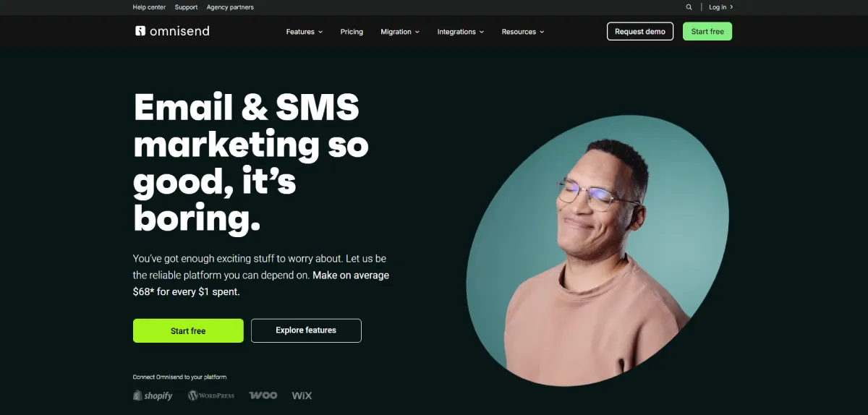868x415 pixels.
Task: Open the Pricing page
Action: tap(352, 32)
